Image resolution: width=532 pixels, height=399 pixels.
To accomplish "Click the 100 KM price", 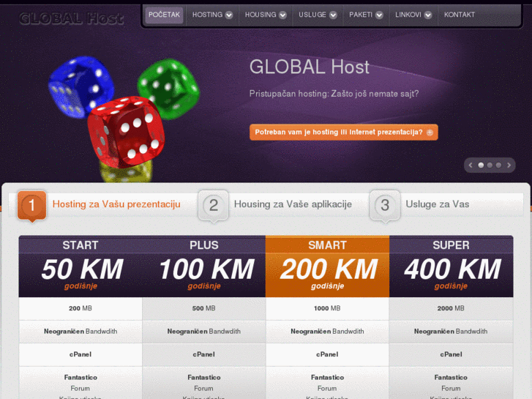I will pos(206,269).
